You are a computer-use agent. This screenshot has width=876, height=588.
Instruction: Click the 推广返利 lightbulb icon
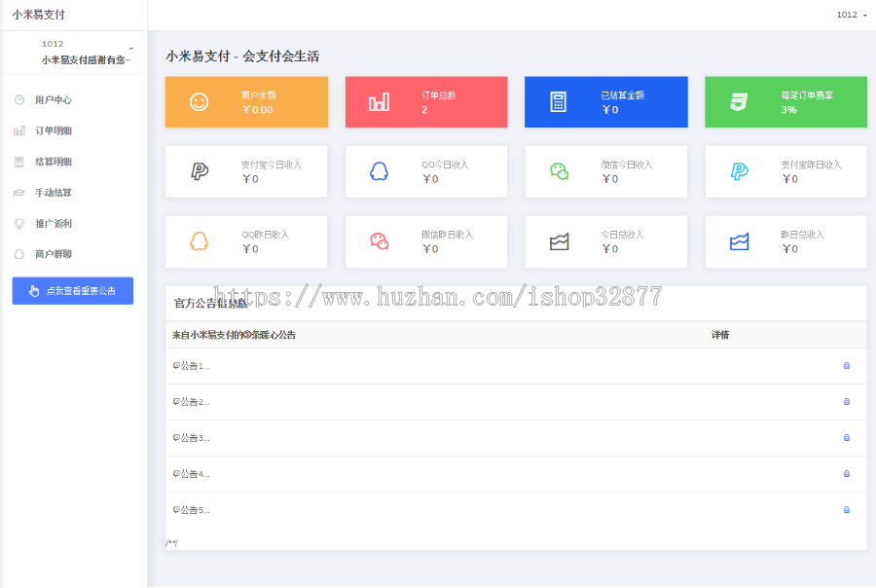point(19,224)
